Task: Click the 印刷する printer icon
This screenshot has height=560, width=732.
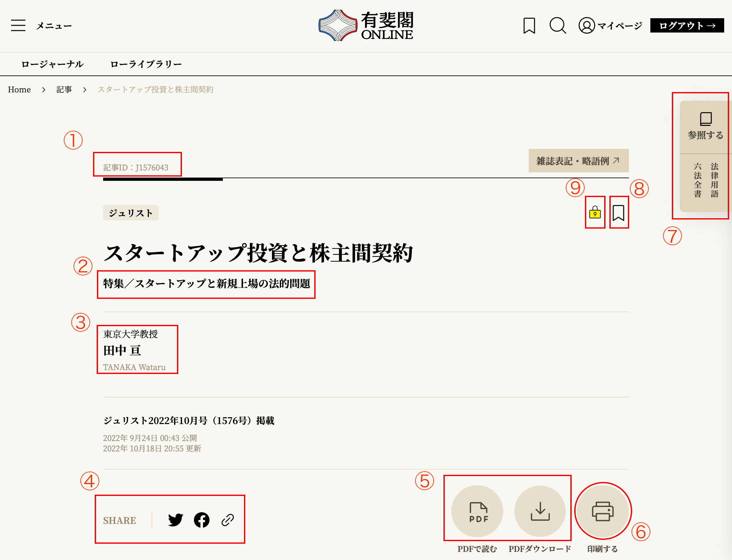Action: click(x=603, y=511)
